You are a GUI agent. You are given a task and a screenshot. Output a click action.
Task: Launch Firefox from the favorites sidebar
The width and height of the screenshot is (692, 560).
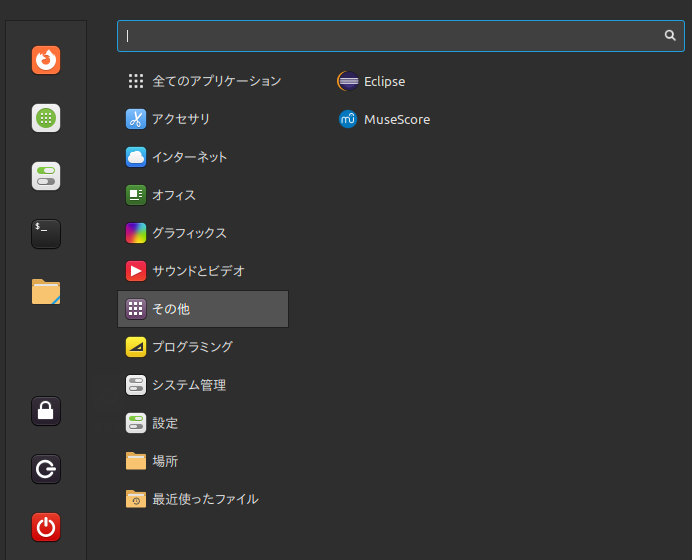46,60
